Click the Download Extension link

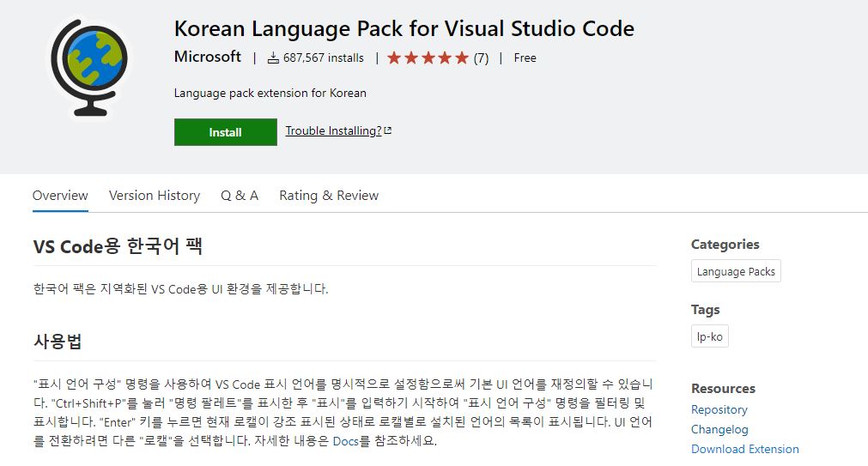tap(745, 449)
